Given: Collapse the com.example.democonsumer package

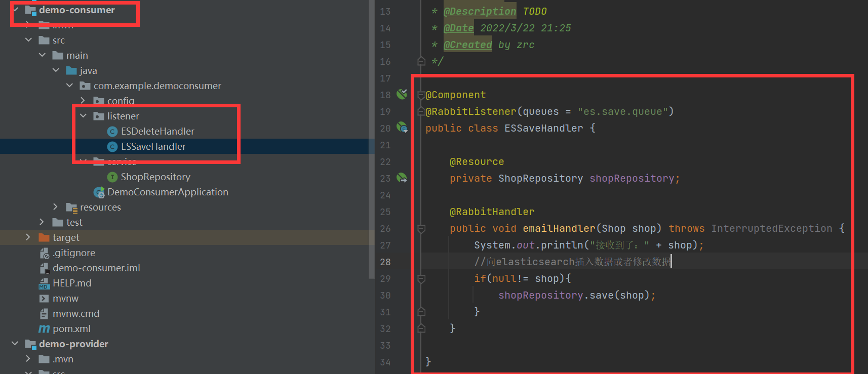Looking at the screenshot, I should 70,85.
